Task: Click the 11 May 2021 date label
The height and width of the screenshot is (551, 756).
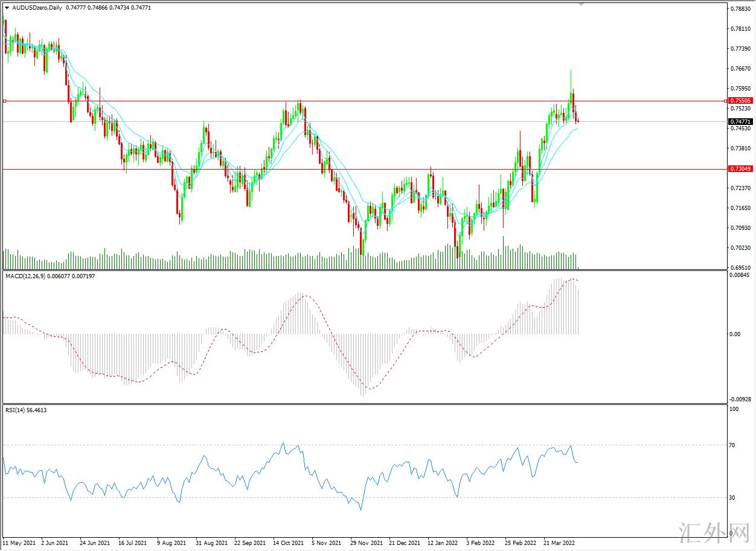Action: click(x=19, y=543)
